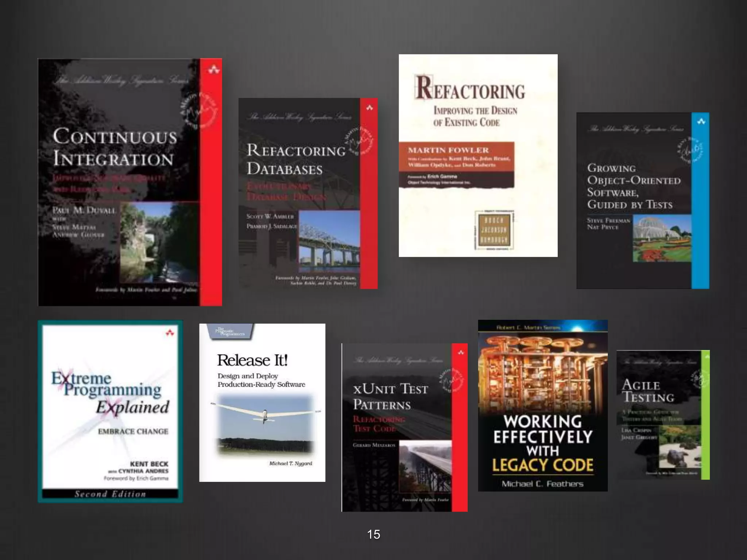This screenshot has width=747, height=560.
Task: Click Working Effectively with Legacy Code cover
Action: [543, 405]
